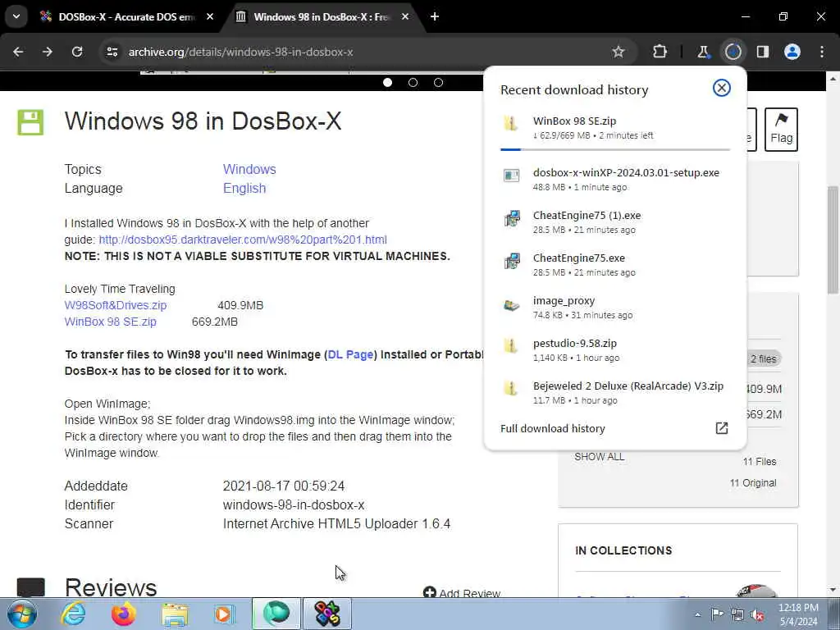The height and width of the screenshot is (630, 840).
Task: Open the Windows topic link
Action: pos(249,169)
